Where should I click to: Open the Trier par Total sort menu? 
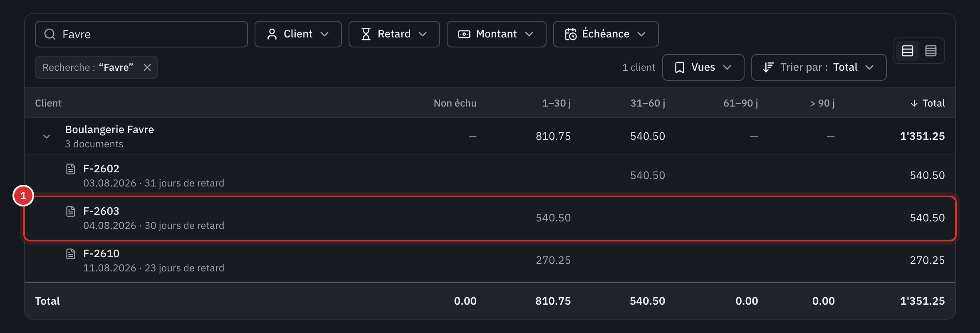click(x=819, y=67)
